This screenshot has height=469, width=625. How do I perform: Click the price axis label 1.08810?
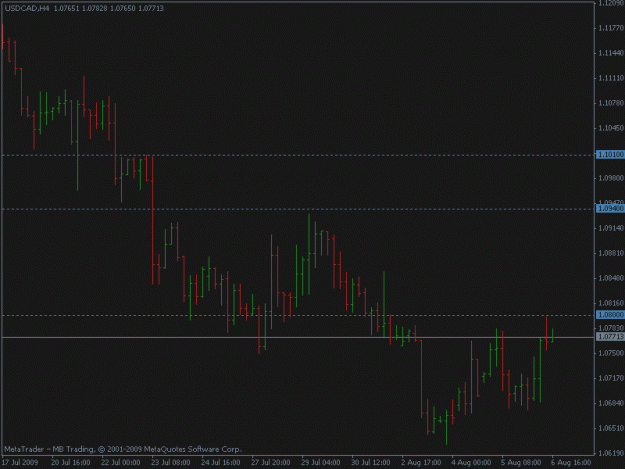tap(611, 253)
